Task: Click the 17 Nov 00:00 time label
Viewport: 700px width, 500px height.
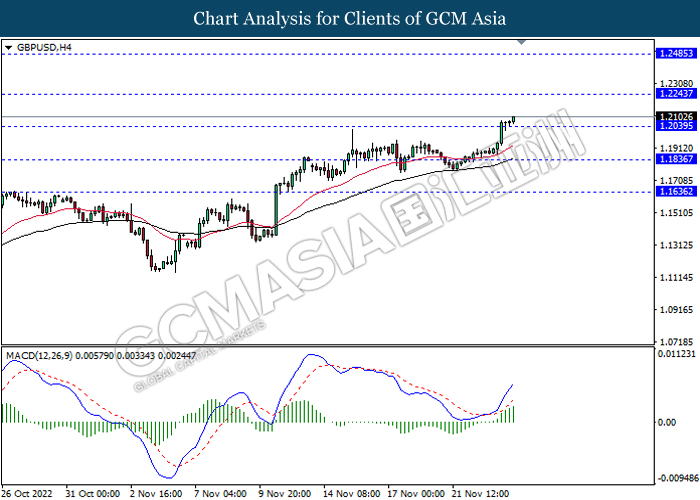Action: point(416,493)
